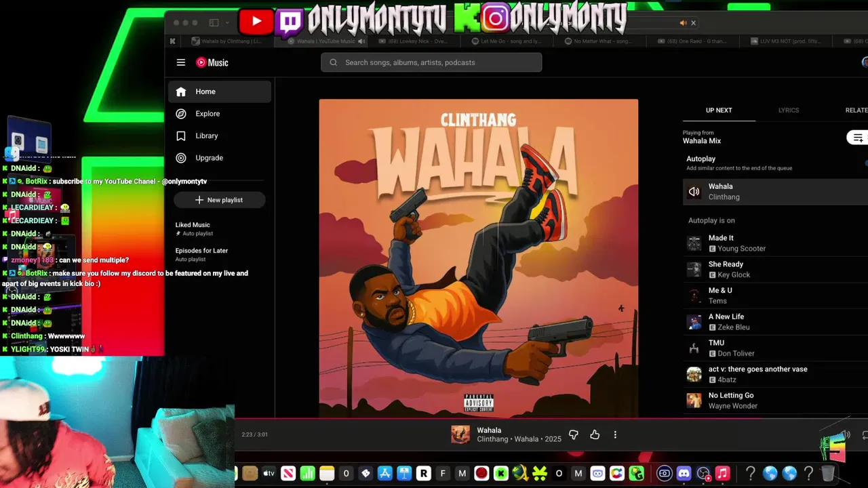
Task: Switch to the UP NEXT tab
Action: click(x=719, y=110)
